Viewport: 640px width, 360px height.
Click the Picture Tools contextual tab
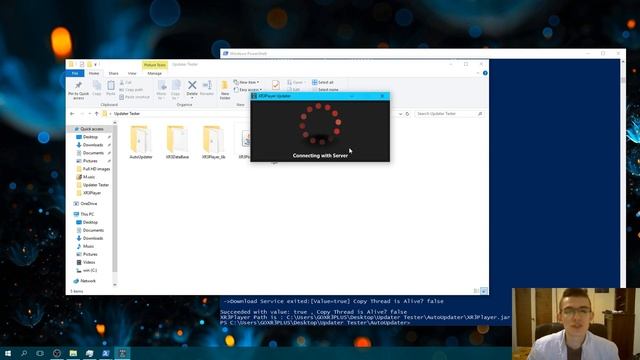click(x=155, y=65)
